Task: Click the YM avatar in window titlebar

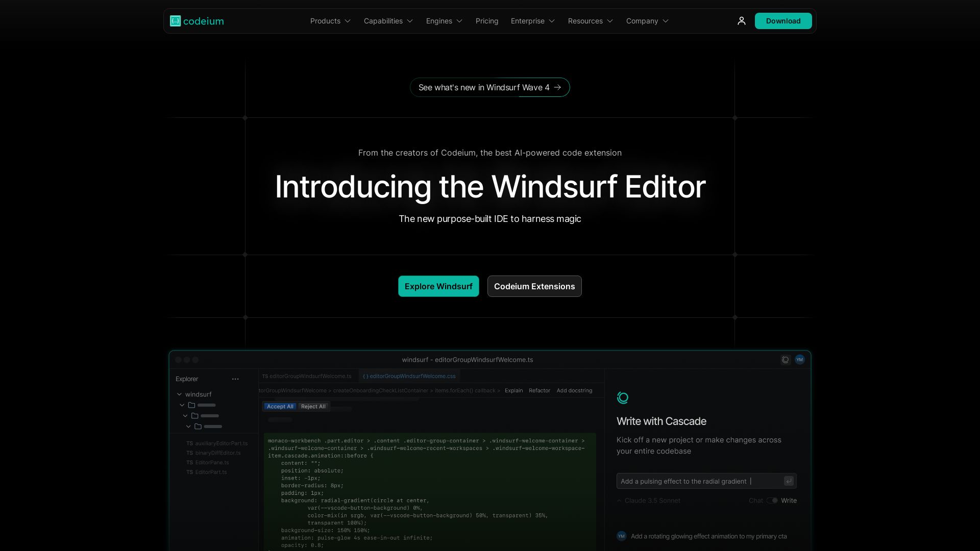Action: [x=800, y=360]
